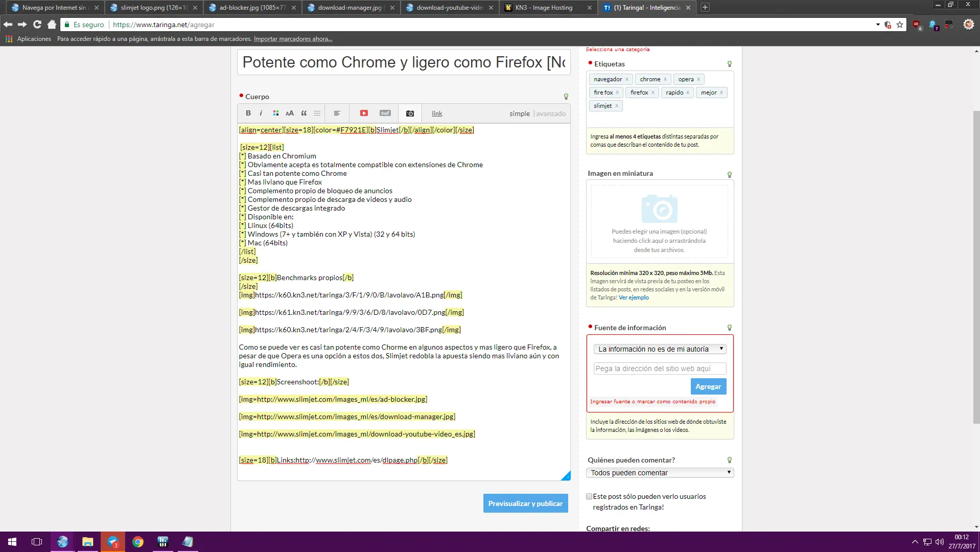Go back to the previous page

click(8, 25)
